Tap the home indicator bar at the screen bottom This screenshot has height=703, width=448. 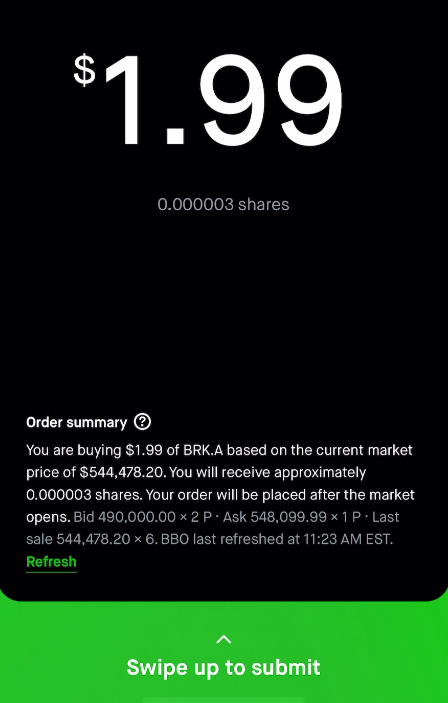click(x=224, y=699)
